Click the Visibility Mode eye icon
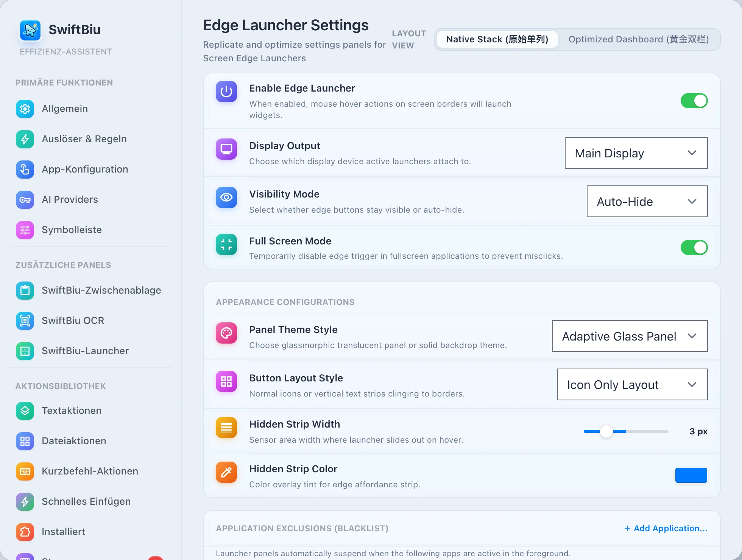This screenshot has width=742, height=560. 226,198
